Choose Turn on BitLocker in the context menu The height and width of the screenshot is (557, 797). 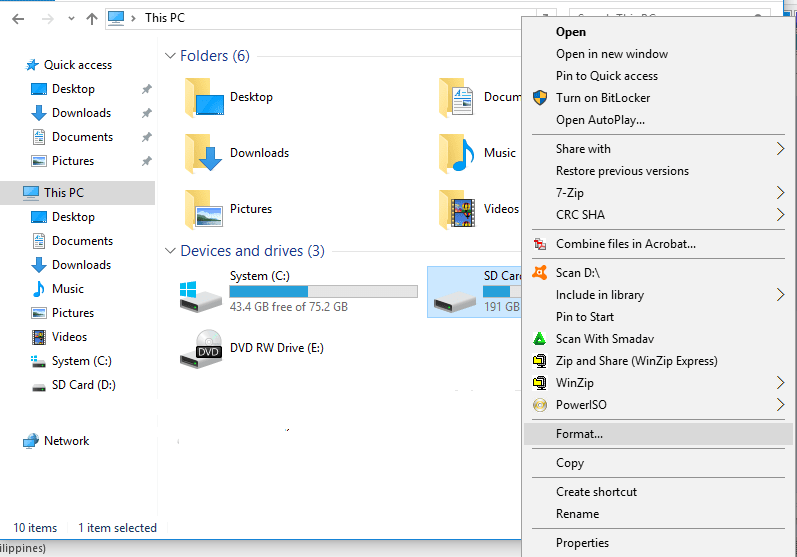point(603,98)
